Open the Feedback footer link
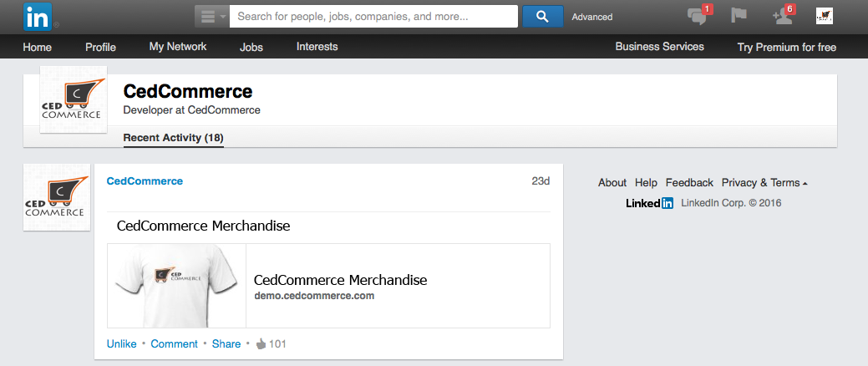The width and height of the screenshot is (868, 366). tap(689, 183)
